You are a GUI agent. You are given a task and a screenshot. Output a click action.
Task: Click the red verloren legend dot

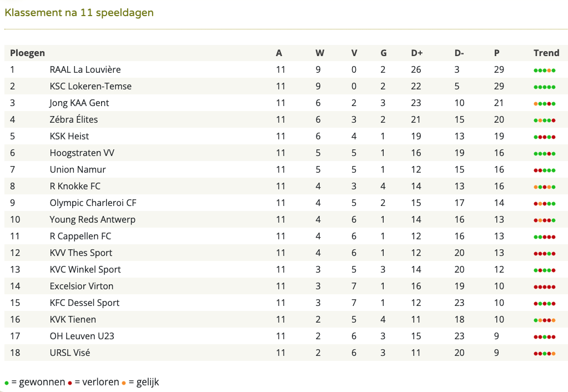click(70, 383)
